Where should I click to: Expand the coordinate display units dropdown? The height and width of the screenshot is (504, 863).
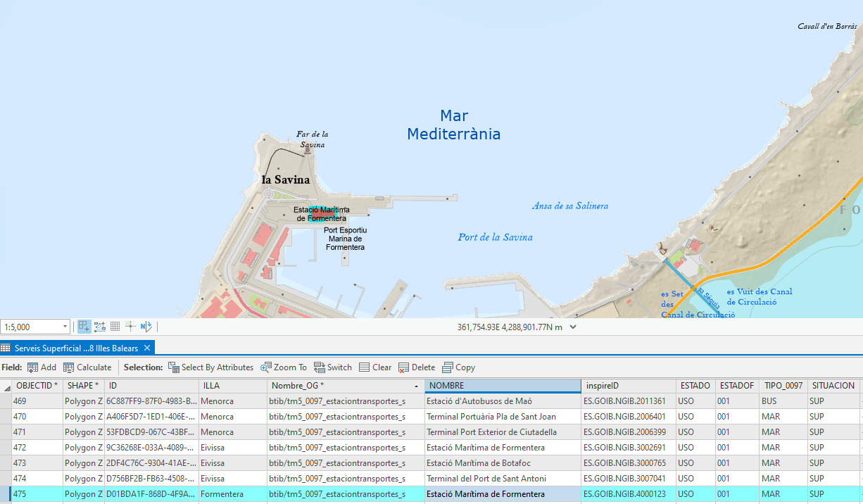pos(573,327)
